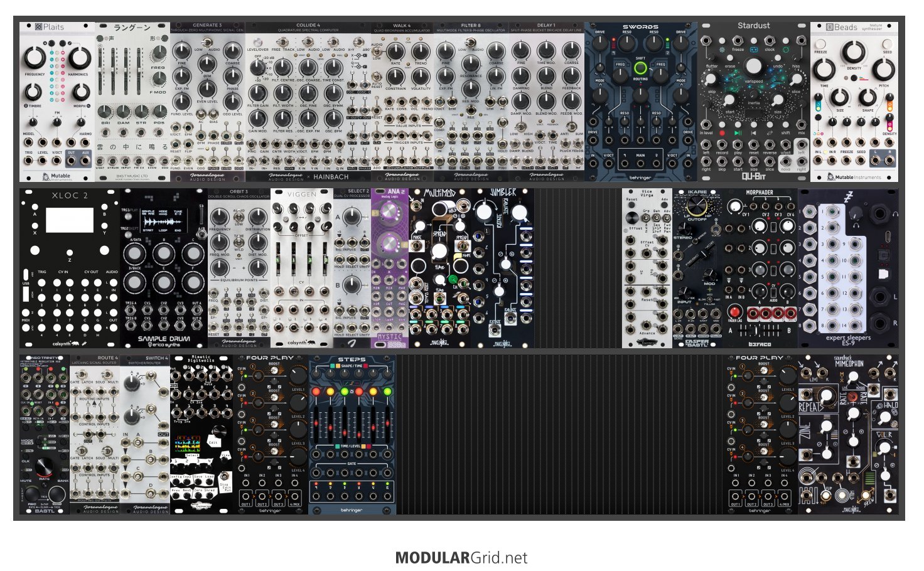Screen dimensions: 924x571
Task: Click the green-lit SHIFT button on Swords
Action: 640,68
